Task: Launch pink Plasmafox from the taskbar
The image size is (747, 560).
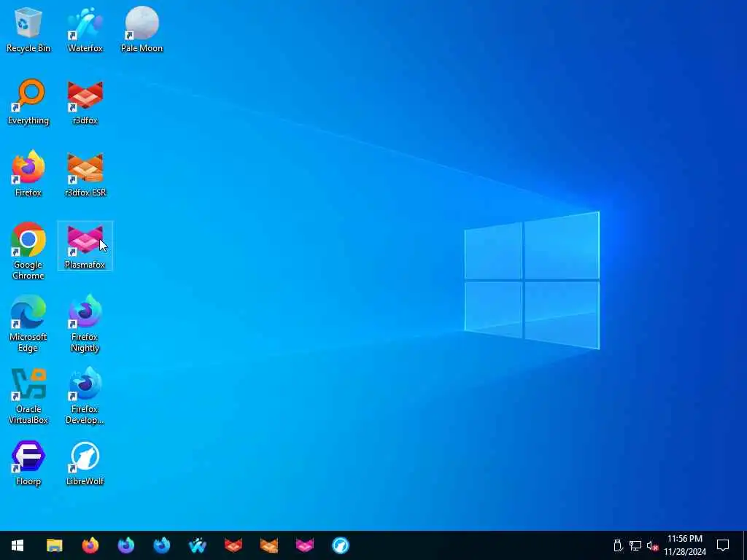Action: coord(304,545)
